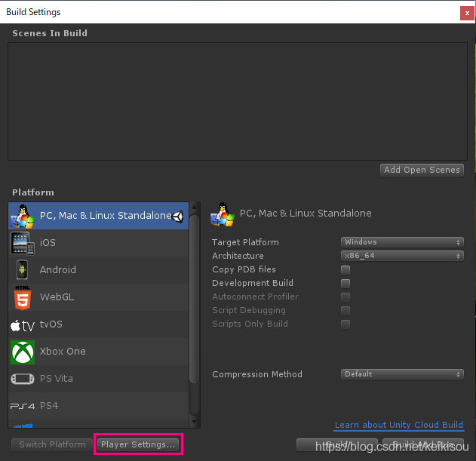Image resolution: width=476 pixels, height=461 pixels.
Task: Select the tvOS platform row
Action: (x=98, y=324)
